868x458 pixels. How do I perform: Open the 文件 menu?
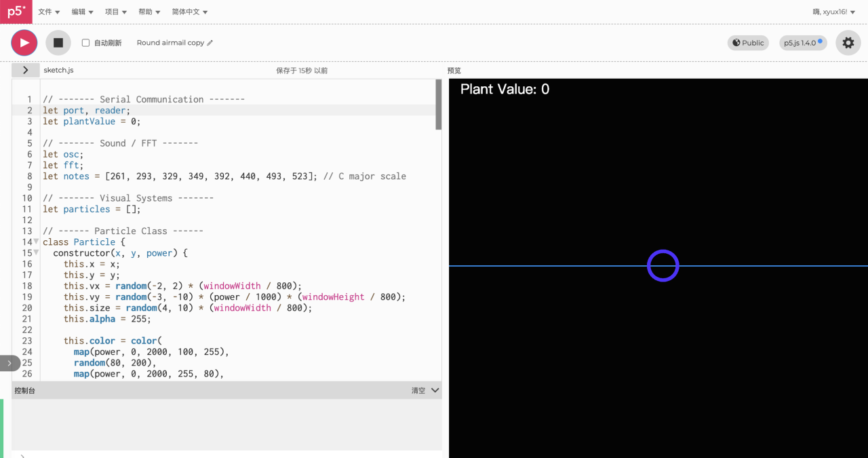pyautogui.click(x=49, y=12)
